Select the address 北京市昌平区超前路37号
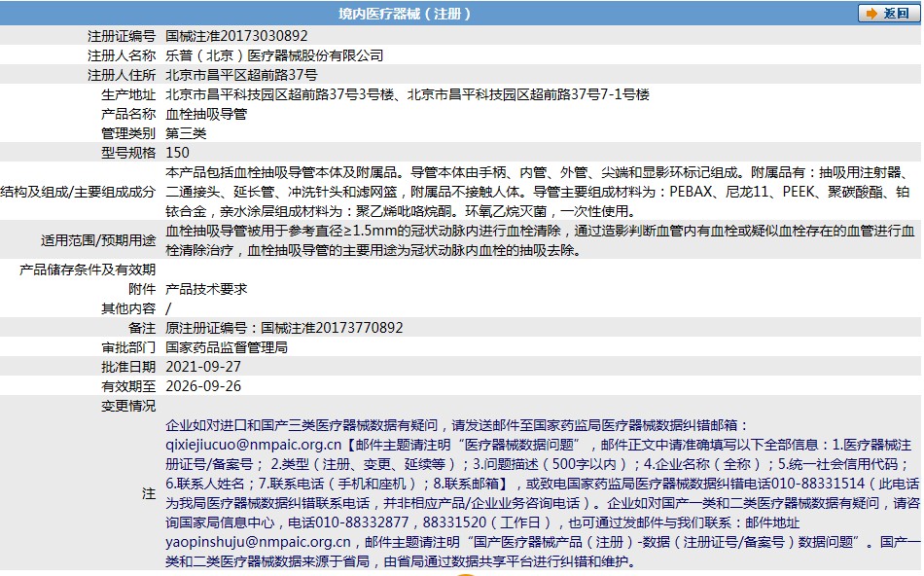 click(241, 75)
